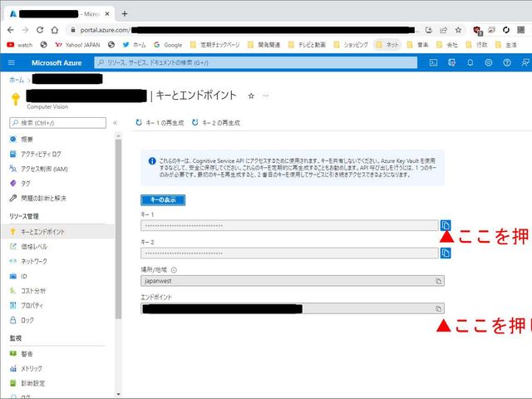Image resolution: width=532 pixels, height=399 pixels.
Task: Click the share icon in address bar
Action: [443, 30]
